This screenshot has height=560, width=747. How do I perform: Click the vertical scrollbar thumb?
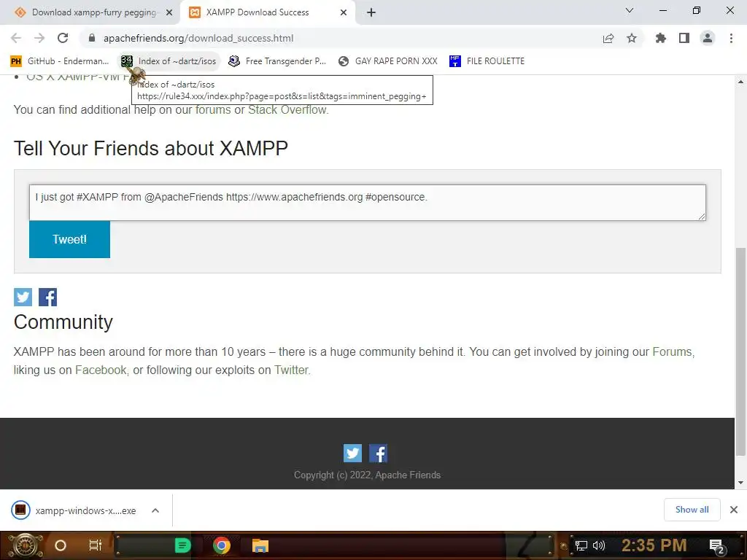click(741, 351)
